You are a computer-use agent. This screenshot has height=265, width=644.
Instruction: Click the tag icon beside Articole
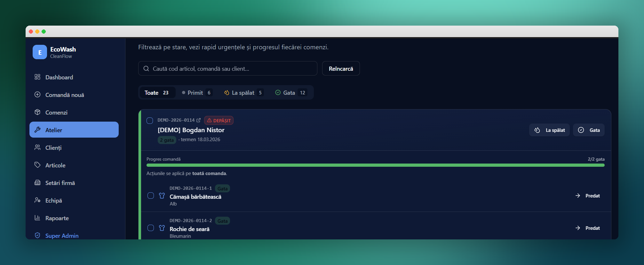tap(37, 165)
